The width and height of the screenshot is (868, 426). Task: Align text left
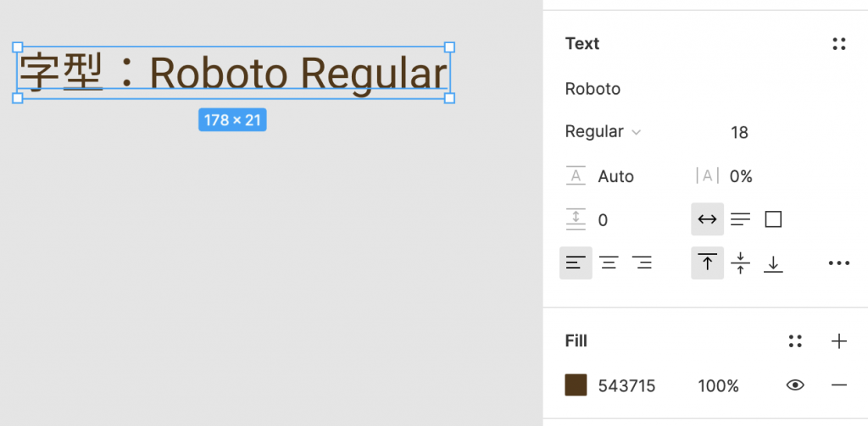coord(576,263)
